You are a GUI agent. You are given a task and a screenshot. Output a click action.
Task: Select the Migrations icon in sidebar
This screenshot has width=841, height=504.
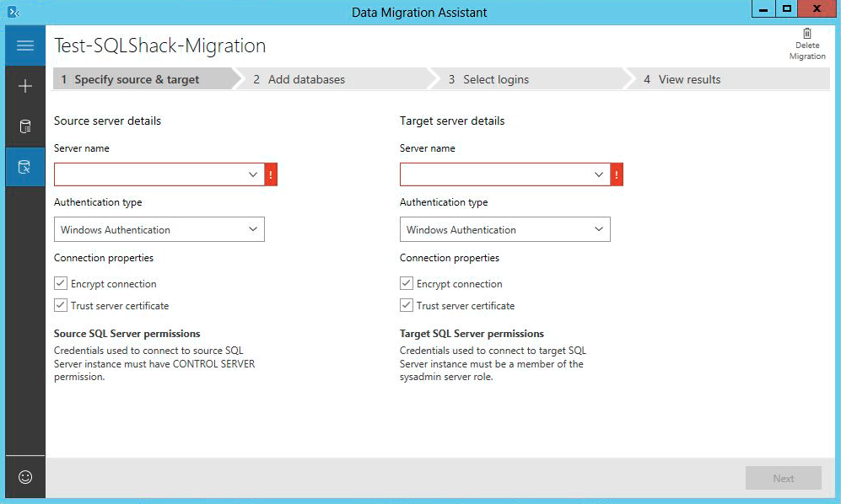(x=25, y=167)
